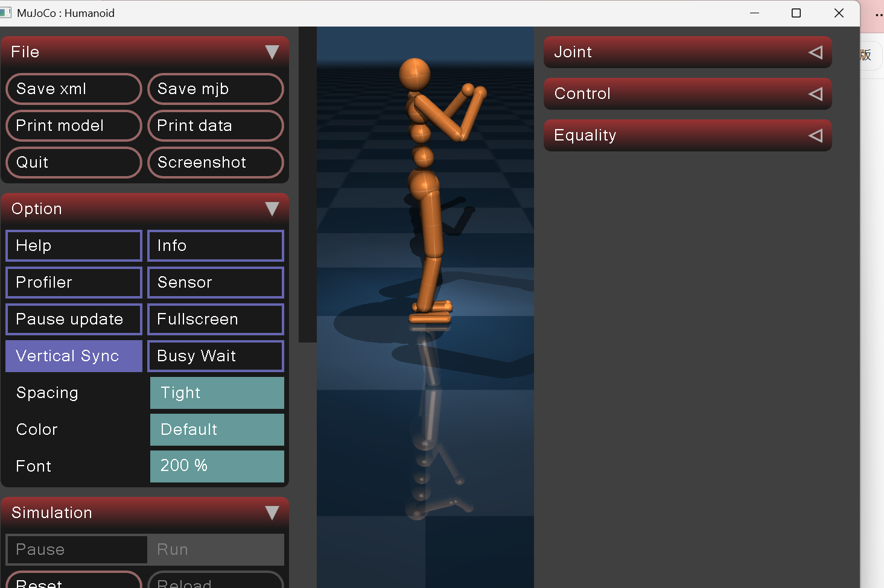Select Pause in Simulation section

click(x=77, y=549)
